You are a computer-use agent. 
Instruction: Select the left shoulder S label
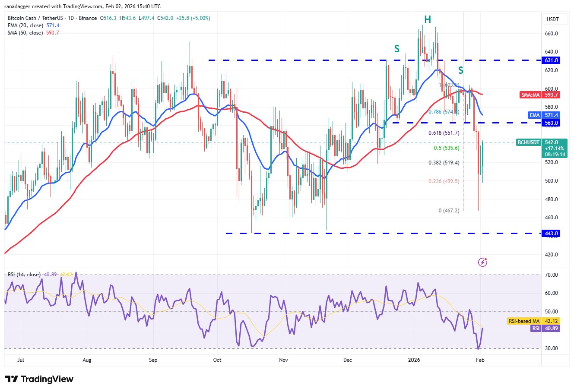pos(396,49)
